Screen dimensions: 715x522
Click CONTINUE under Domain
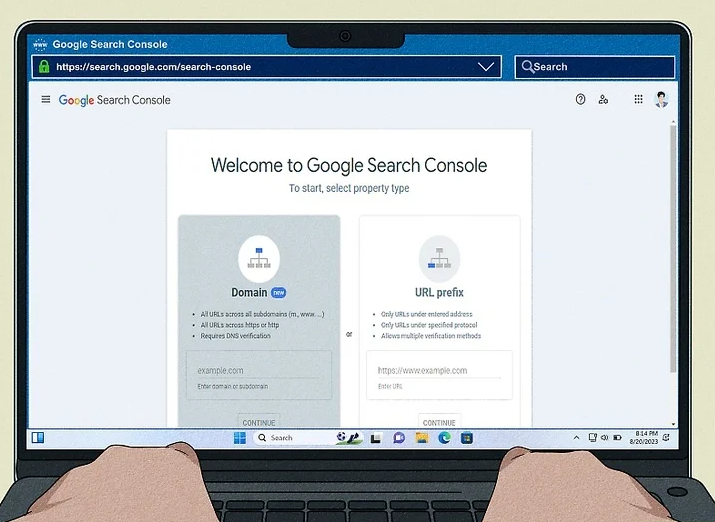click(x=259, y=421)
